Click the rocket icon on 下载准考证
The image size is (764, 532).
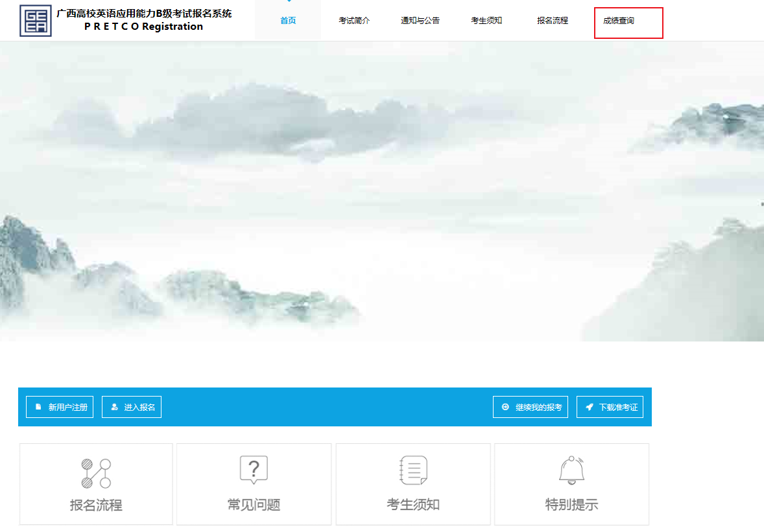(x=589, y=407)
